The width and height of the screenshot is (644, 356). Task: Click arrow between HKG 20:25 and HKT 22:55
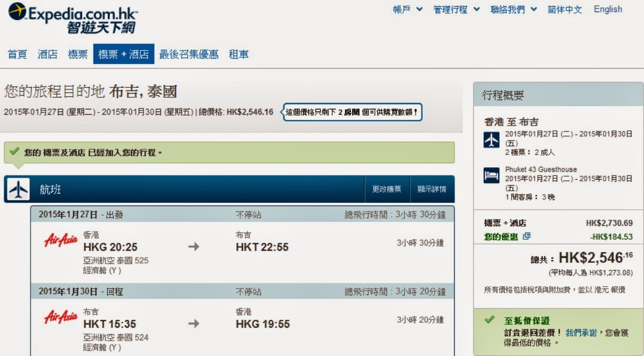click(193, 247)
